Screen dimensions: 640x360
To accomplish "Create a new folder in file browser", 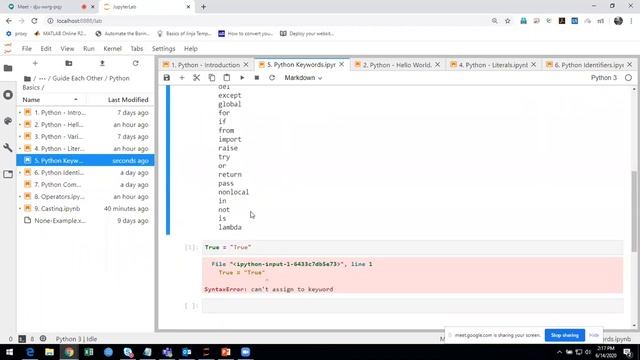I will pyautogui.click(x=69, y=63).
